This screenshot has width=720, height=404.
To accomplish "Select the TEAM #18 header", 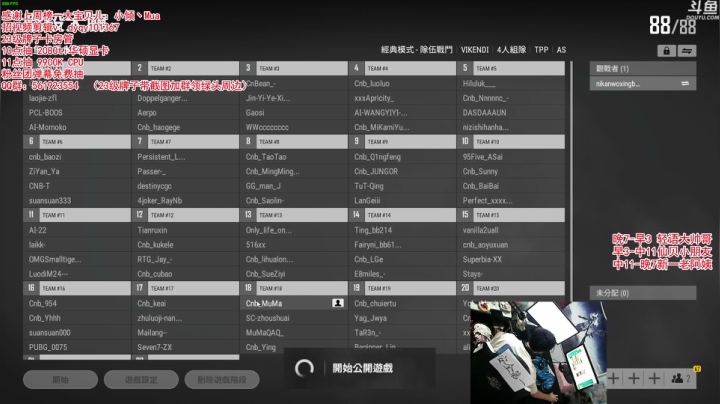I will tap(294, 288).
